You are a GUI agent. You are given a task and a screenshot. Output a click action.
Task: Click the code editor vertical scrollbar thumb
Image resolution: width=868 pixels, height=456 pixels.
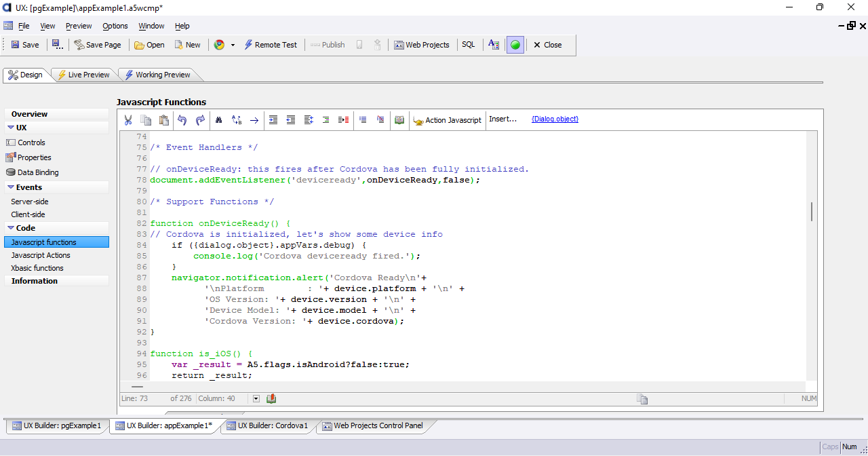812,211
